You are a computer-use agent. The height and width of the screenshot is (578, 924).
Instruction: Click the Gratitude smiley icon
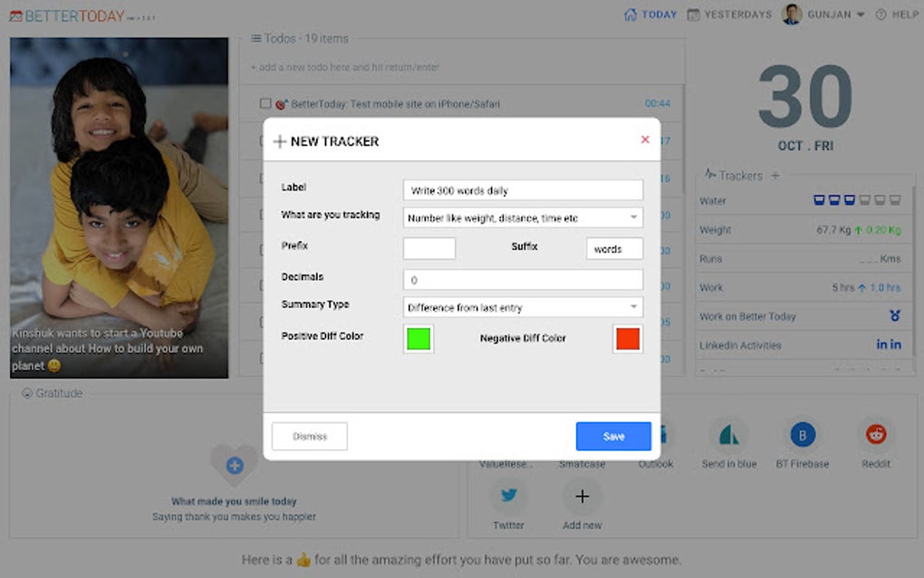(x=27, y=393)
